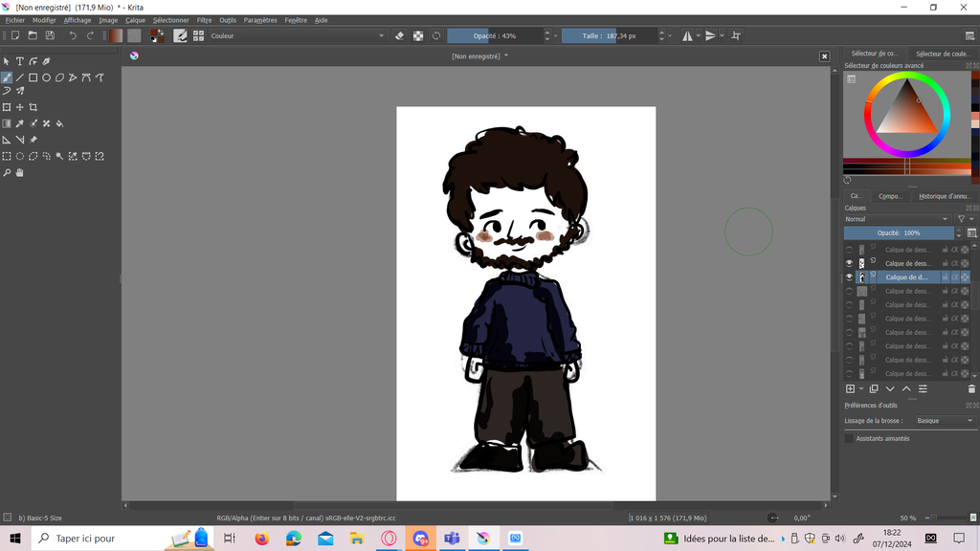Viewport: 980px width, 551px height.
Task: Select the Crop tool
Action: pyautogui.click(x=33, y=107)
